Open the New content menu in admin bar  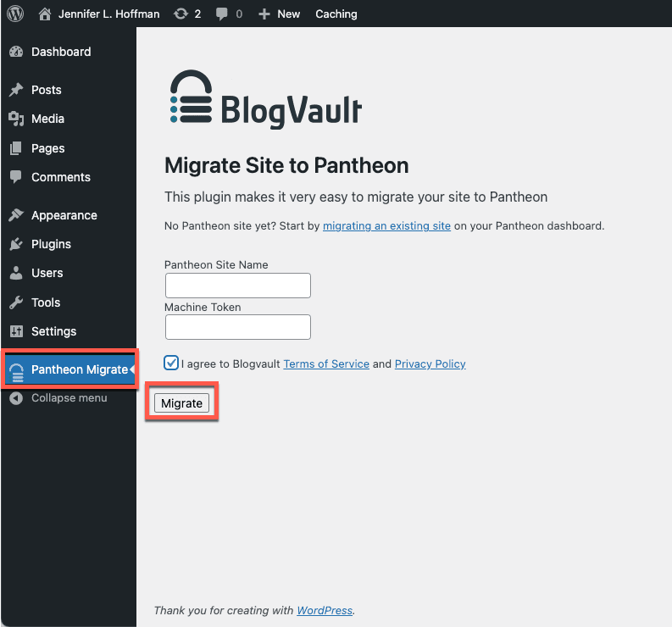pos(279,14)
